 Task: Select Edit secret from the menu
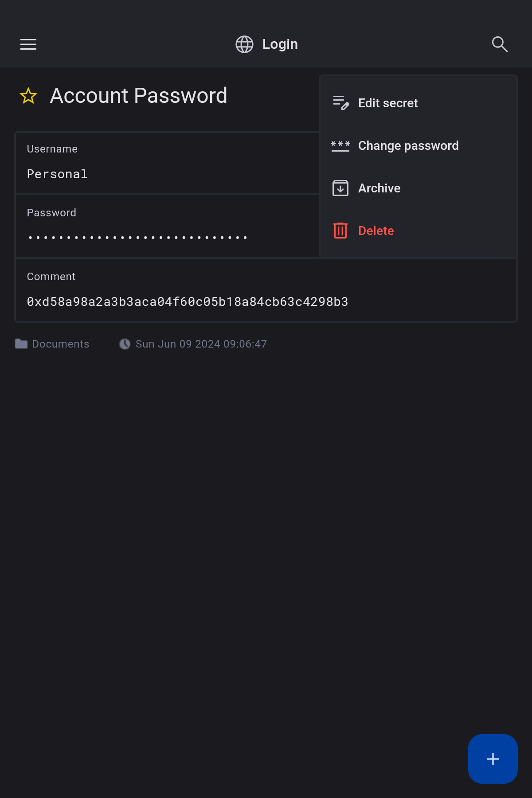pyautogui.click(x=388, y=103)
